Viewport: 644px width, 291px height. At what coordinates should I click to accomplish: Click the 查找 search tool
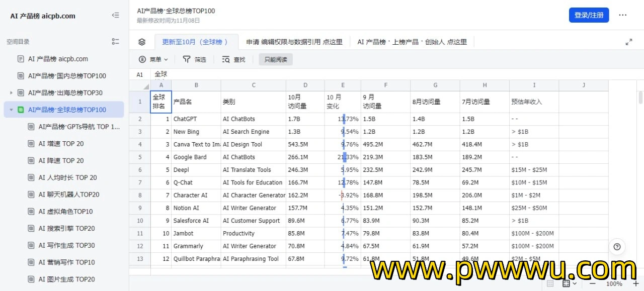point(233,59)
